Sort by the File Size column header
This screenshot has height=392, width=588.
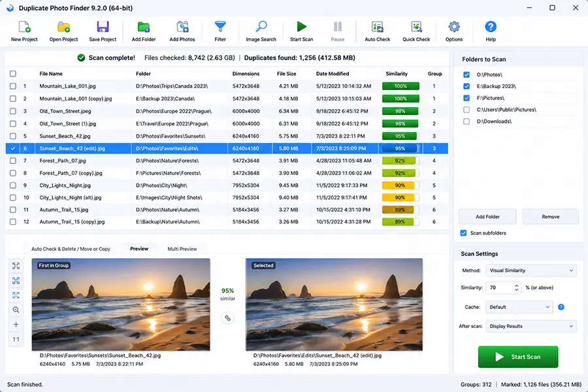point(287,74)
